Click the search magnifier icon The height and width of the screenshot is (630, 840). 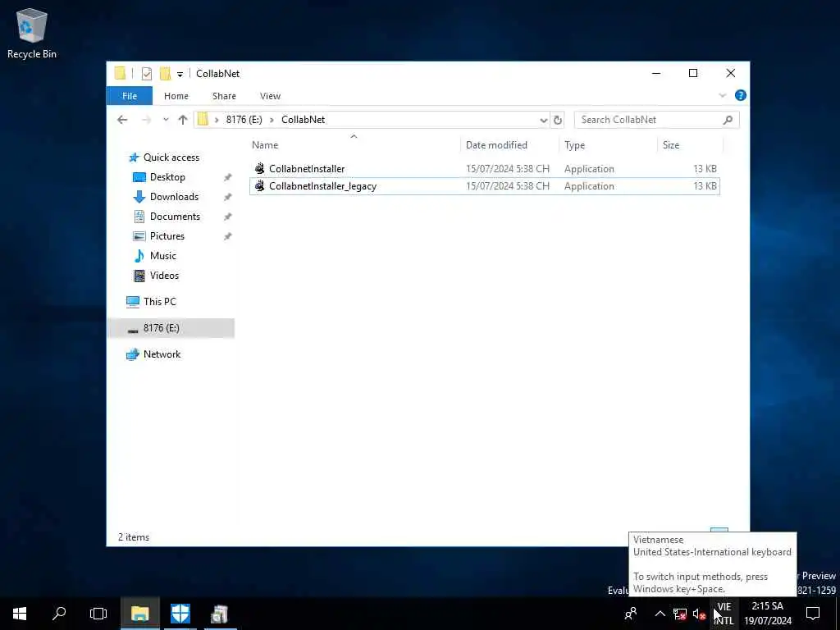tap(728, 120)
